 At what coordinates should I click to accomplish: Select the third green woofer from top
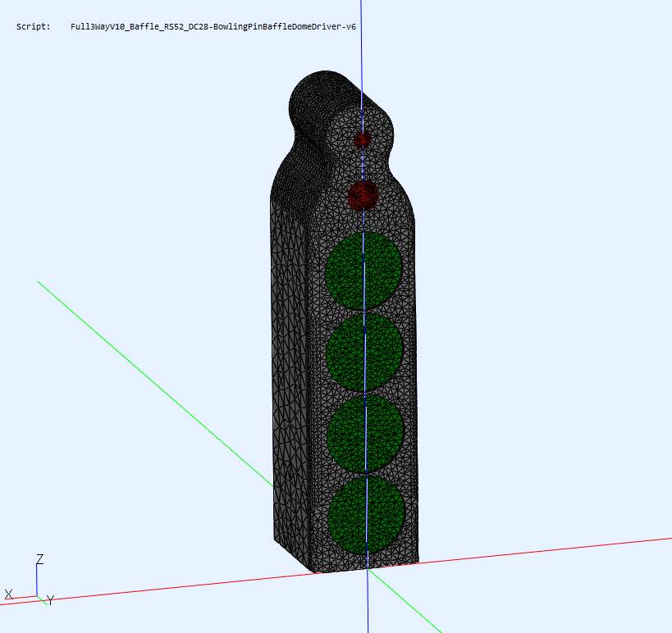coord(366,434)
